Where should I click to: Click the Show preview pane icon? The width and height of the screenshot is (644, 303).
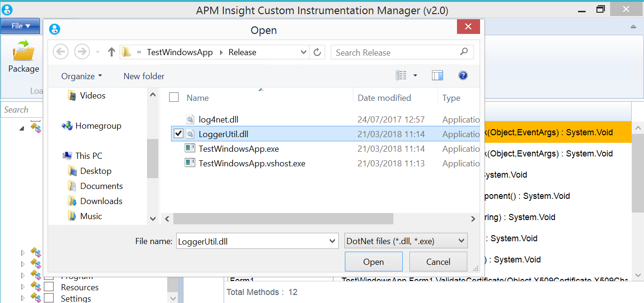coord(437,75)
